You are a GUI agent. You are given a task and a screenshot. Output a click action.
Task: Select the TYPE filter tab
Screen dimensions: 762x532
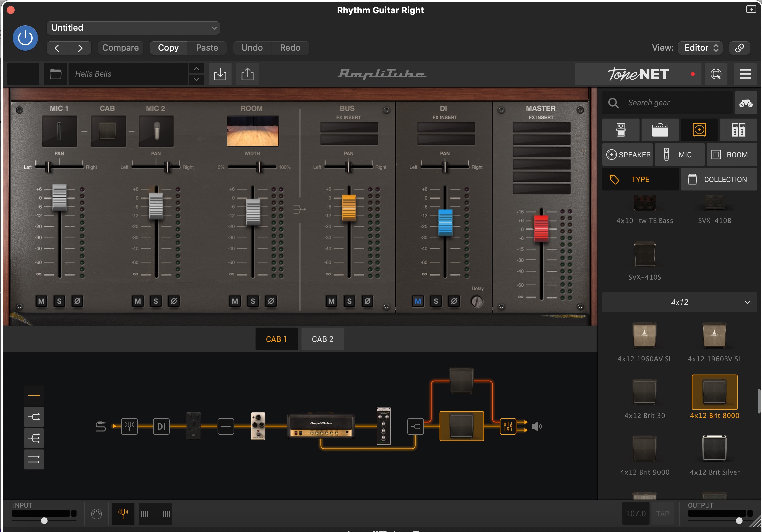tap(640, 179)
